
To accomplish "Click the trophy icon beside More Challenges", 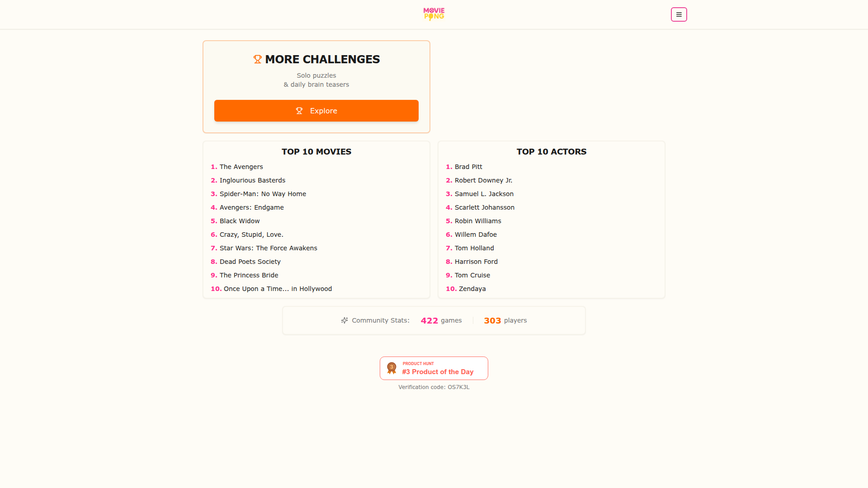I will coord(258,59).
